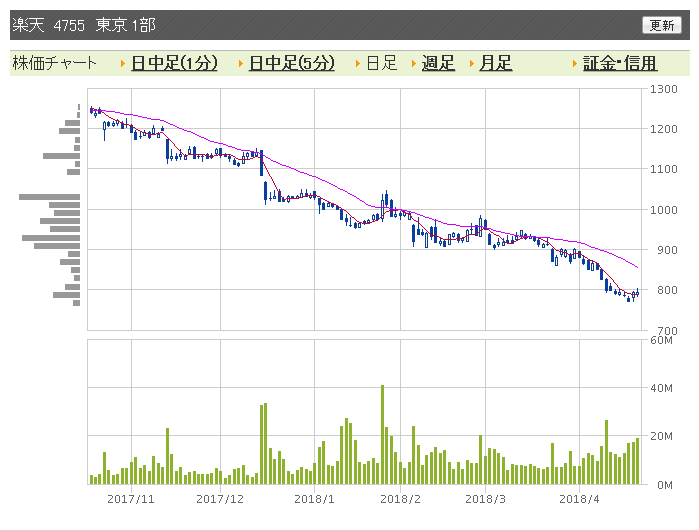Click the 1100 price axis label
This screenshot has width=699, height=530.
pyautogui.click(x=663, y=169)
